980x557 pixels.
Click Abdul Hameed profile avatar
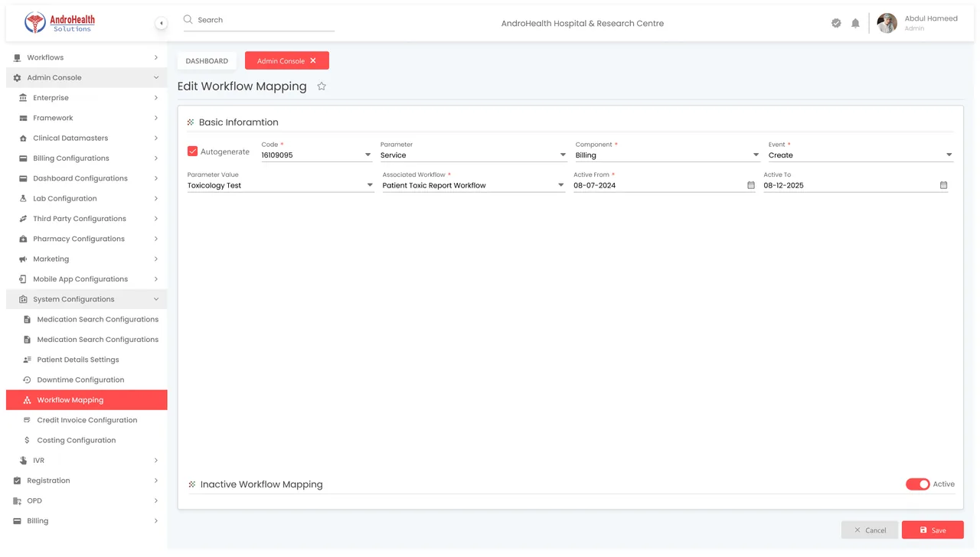[x=887, y=23]
